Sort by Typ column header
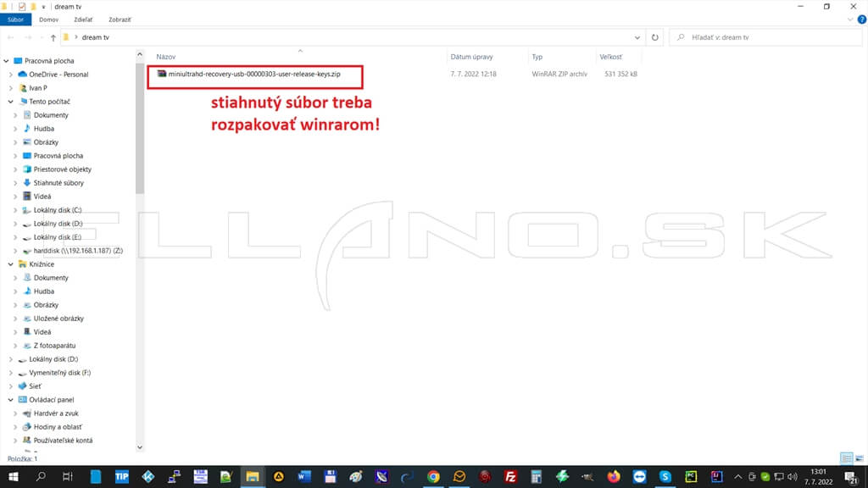 [537, 57]
